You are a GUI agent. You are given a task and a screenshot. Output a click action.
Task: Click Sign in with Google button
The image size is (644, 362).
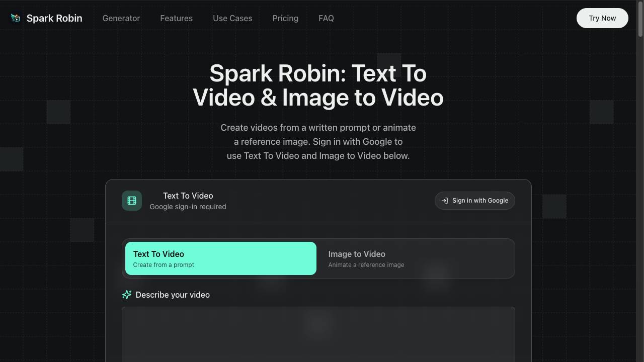(x=474, y=201)
